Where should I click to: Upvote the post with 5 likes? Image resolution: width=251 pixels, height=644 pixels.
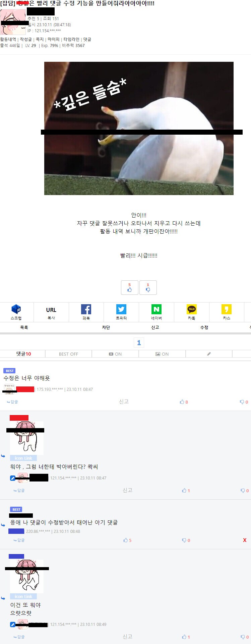click(129, 287)
